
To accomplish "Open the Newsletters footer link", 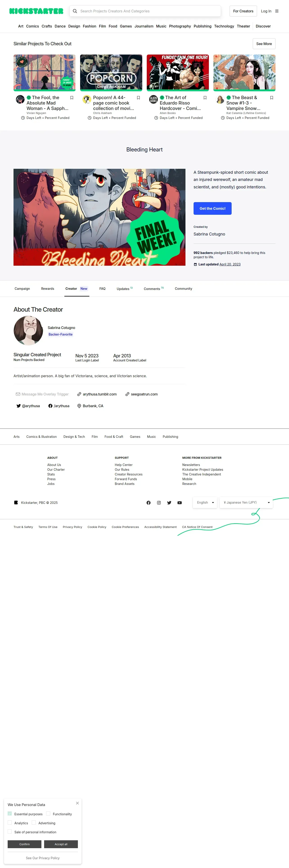I will pyautogui.click(x=191, y=465).
